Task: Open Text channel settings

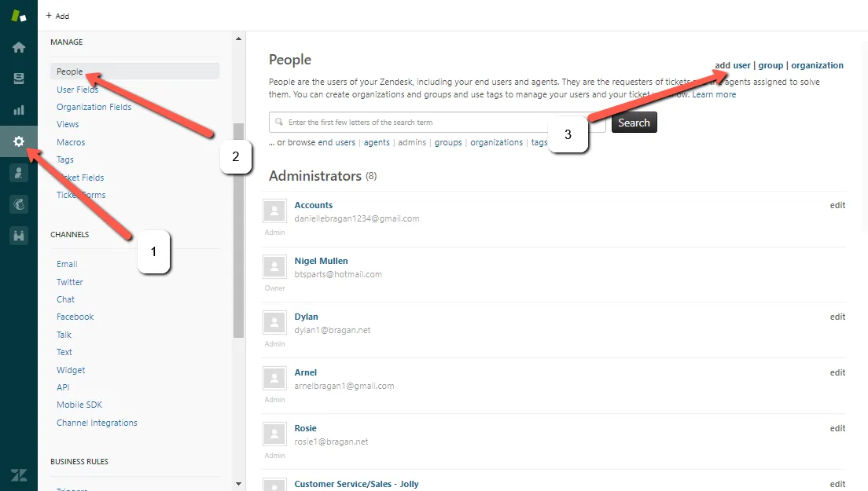Action: [x=64, y=352]
